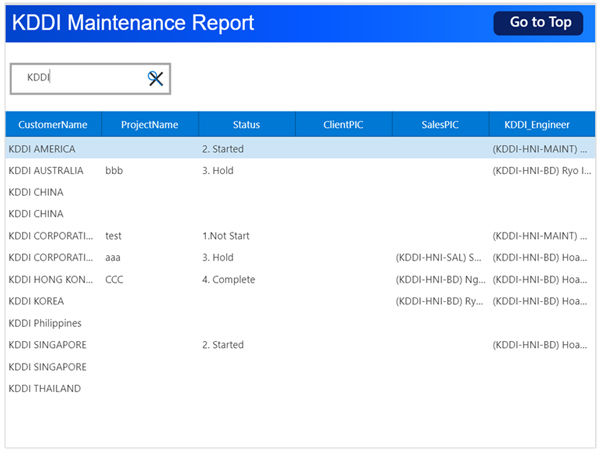The image size is (600, 456).
Task: Click the SalesPIC column header
Action: pyautogui.click(x=440, y=124)
